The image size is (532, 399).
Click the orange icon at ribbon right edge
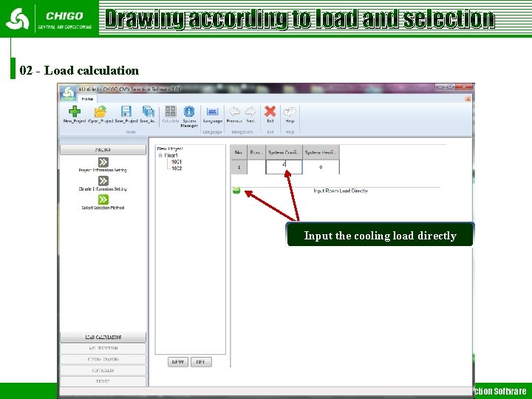point(468,98)
